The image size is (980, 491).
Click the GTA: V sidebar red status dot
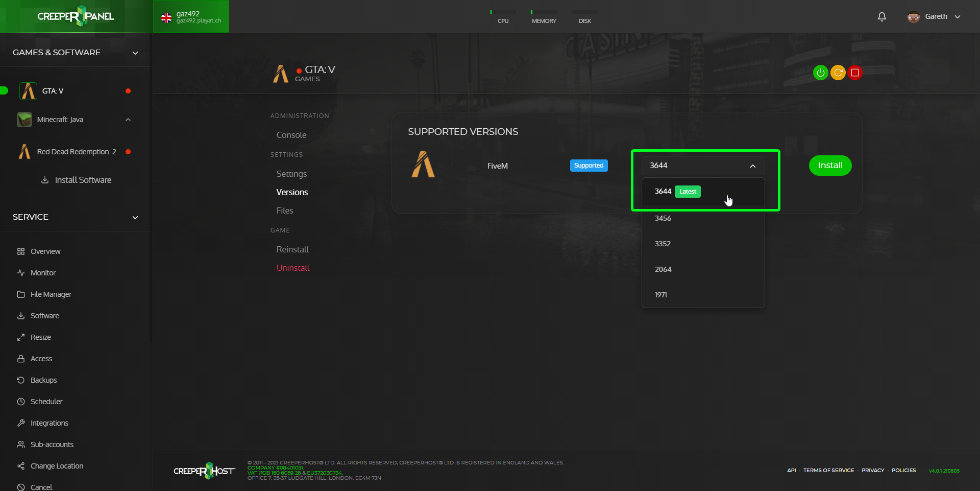point(128,91)
